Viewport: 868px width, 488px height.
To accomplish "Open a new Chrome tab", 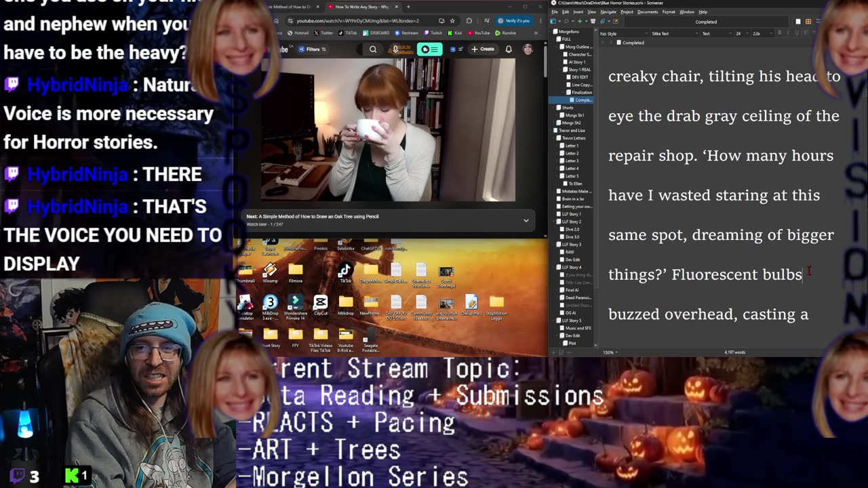I will point(408,7).
